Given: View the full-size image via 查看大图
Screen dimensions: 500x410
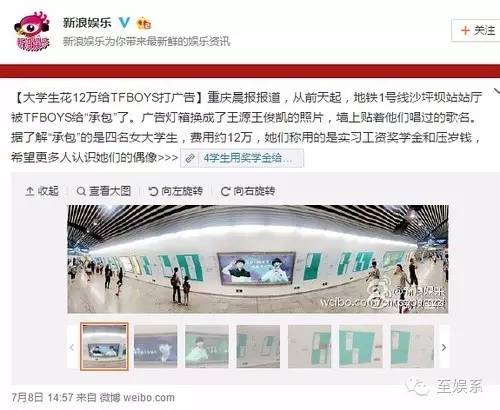Looking at the screenshot, I should (104, 191).
